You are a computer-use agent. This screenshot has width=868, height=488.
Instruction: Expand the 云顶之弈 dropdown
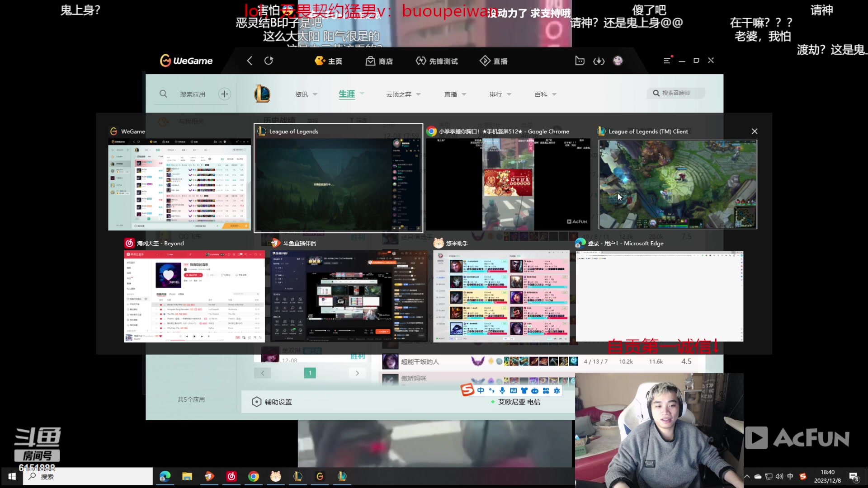[418, 94]
